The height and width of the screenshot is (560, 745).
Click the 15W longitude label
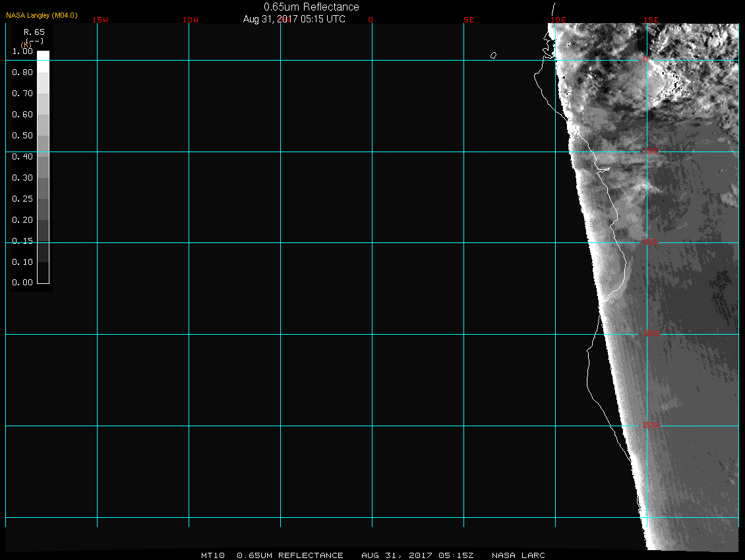click(100, 20)
